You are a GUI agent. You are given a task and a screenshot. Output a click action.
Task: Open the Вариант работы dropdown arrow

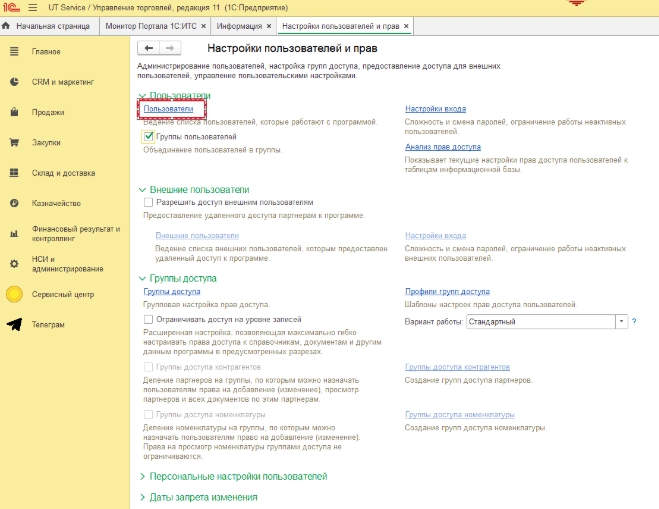(621, 321)
